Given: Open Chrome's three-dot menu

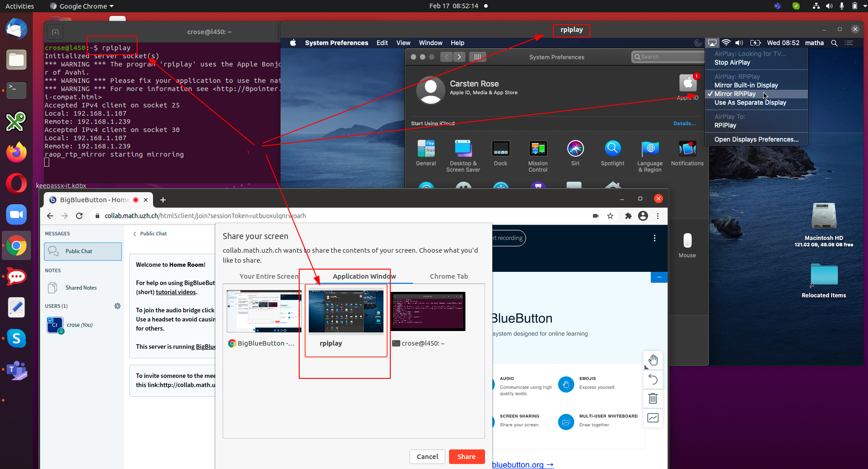Looking at the screenshot, I should coord(658,216).
